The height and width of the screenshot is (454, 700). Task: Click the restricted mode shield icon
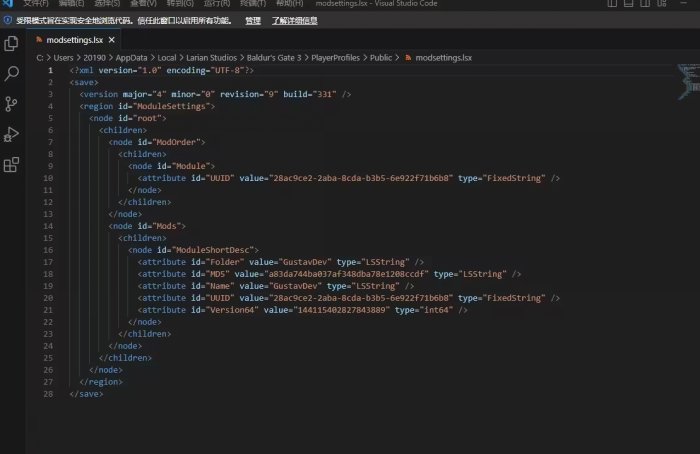(x=7, y=19)
